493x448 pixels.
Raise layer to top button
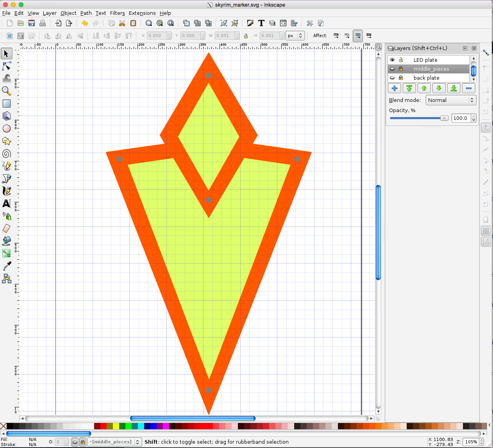click(409, 88)
